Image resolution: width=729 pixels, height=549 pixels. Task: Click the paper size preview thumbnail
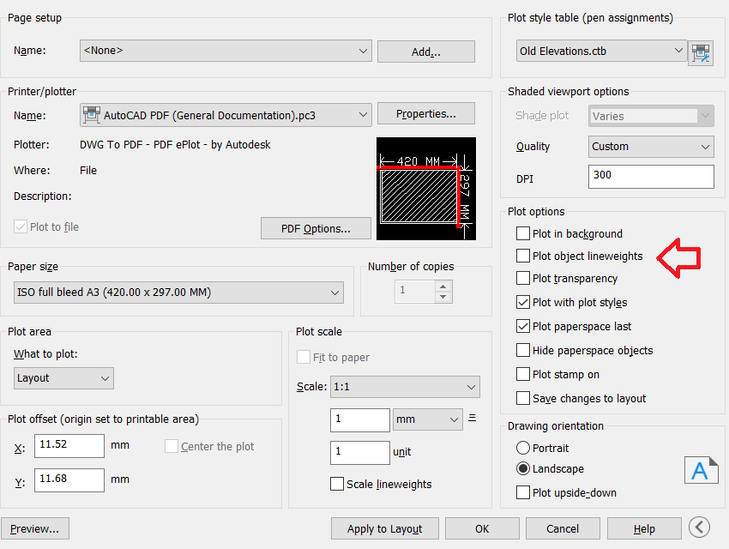pyautogui.click(x=426, y=188)
